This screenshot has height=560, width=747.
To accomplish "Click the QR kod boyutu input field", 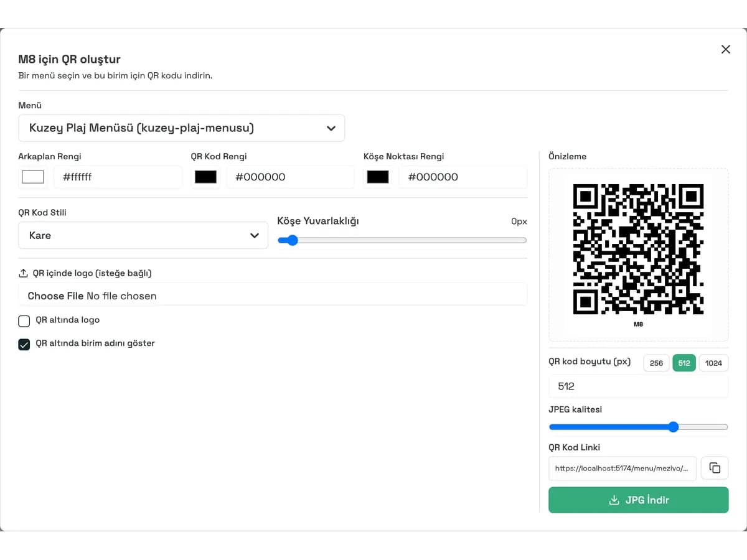I will point(638,386).
